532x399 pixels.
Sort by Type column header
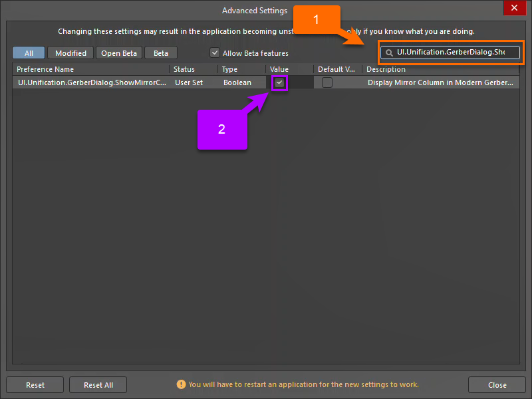(241, 69)
